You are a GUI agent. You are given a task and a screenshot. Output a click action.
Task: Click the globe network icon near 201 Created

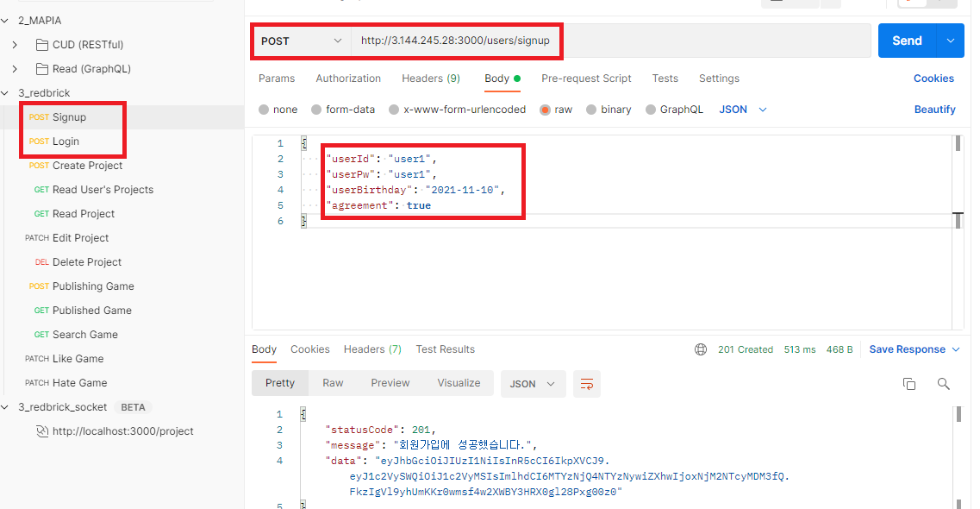coord(700,349)
